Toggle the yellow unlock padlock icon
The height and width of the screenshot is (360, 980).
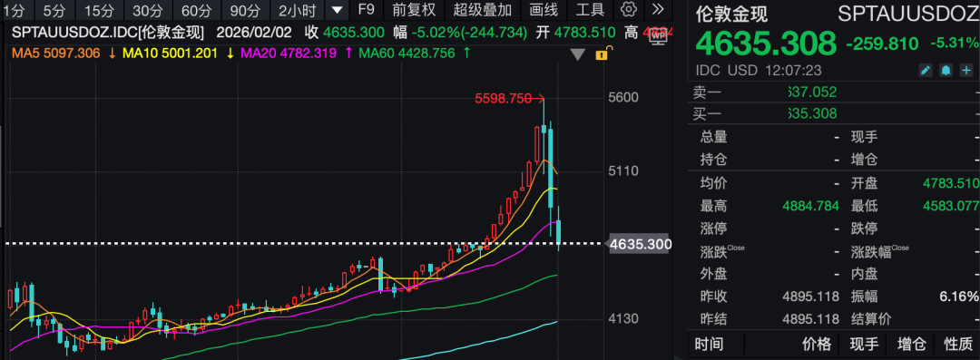(602, 54)
